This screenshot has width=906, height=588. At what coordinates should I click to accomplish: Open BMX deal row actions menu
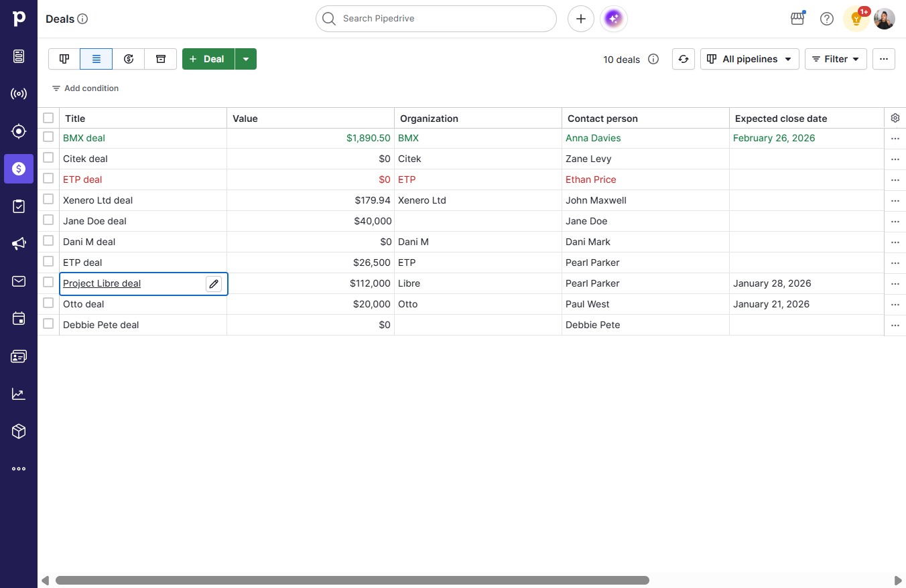click(x=895, y=139)
